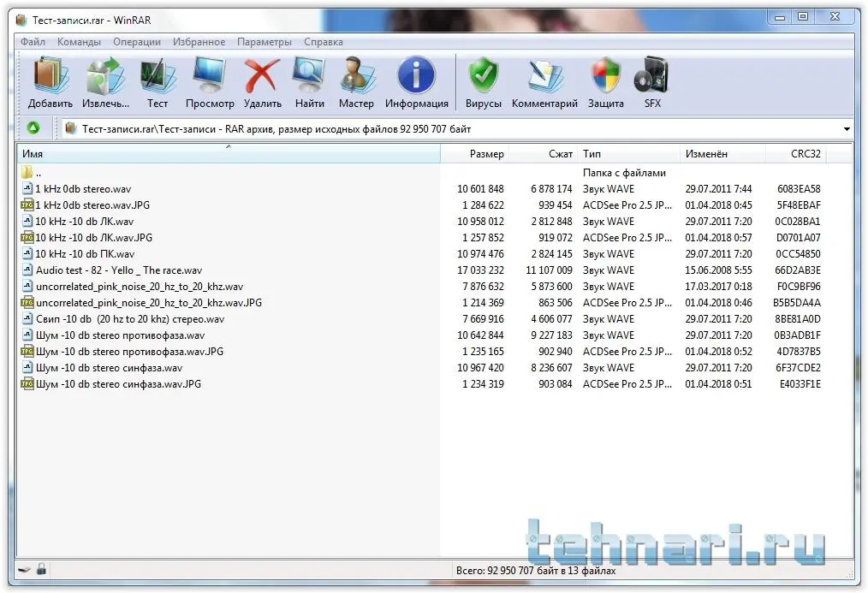Image resolution: width=868 pixels, height=593 pixels.
Task: Select file 10 kHz -10 db ПК.wav
Action: pyautogui.click(x=85, y=254)
